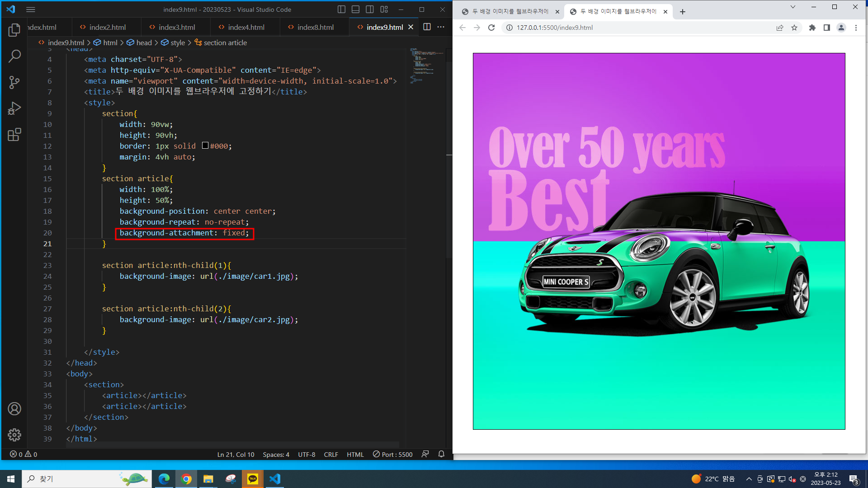This screenshot has height=488, width=868.
Task: Click the feedback icon in status bar
Action: point(425,454)
